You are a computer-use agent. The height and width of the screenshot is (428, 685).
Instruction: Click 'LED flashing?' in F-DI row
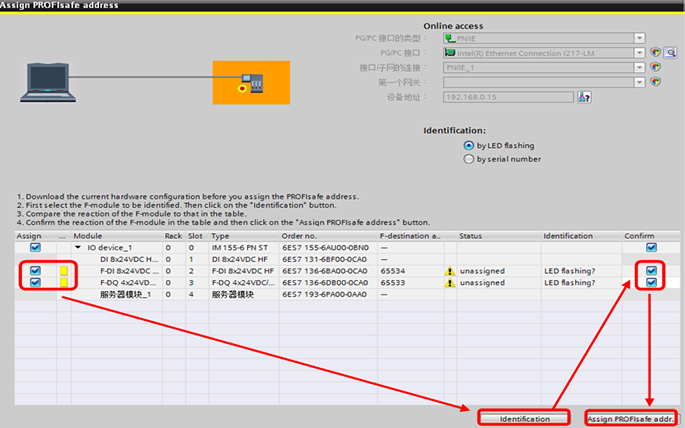[570, 271]
